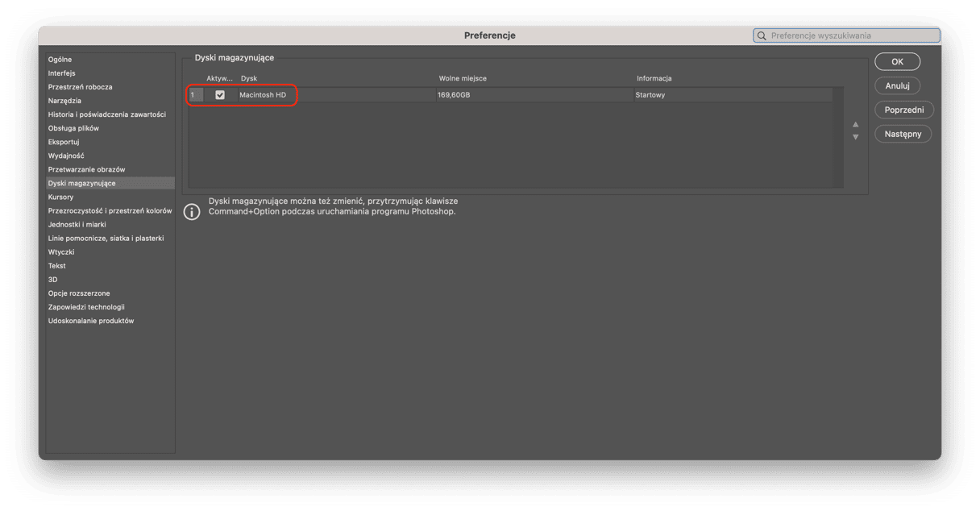
Task: Uncheck the Macintosh HD active checkbox
Action: click(220, 95)
